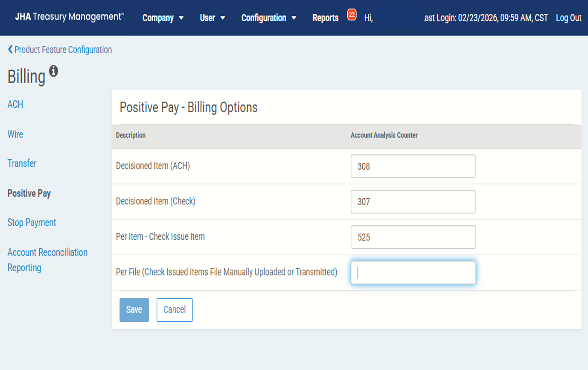Image resolution: width=588 pixels, height=370 pixels.
Task: Expand the Configuration dropdown menu
Action: click(x=268, y=18)
